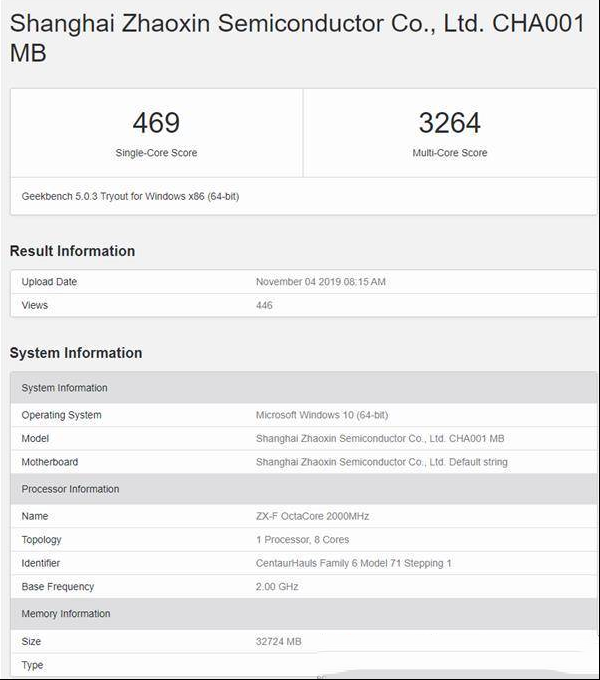Click the 'Multi-Core Score' label
The image size is (600, 680).
[450, 153]
